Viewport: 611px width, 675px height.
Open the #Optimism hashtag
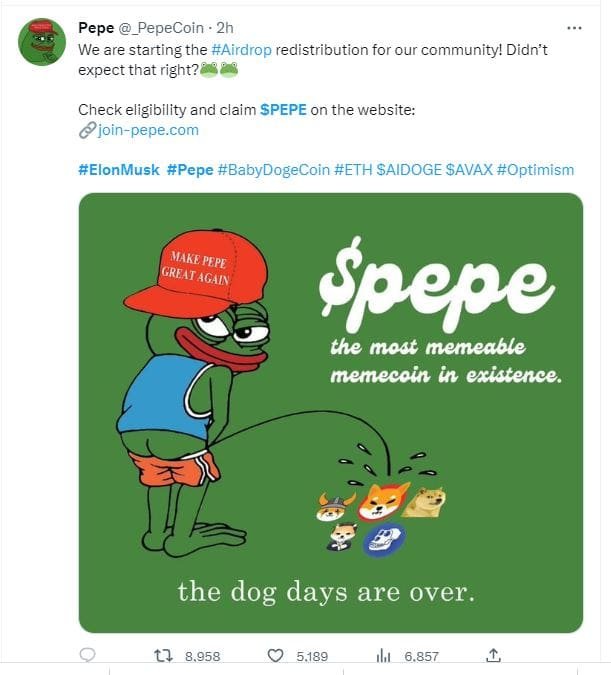coord(535,170)
